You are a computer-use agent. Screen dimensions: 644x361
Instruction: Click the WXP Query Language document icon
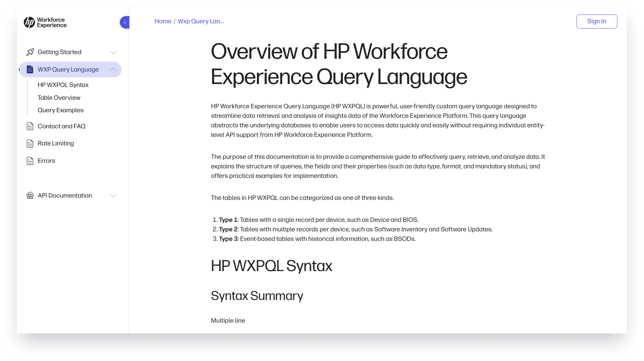click(30, 70)
